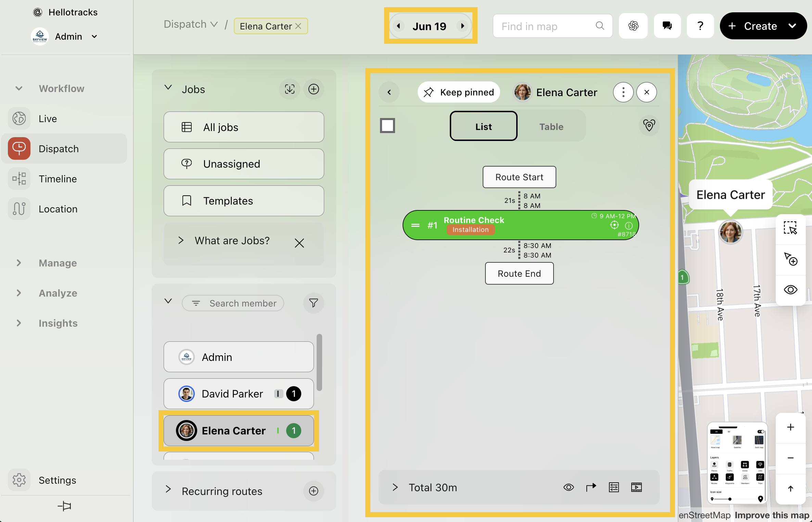The height and width of the screenshot is (522, 812).
Task: Open Templates
Action: 244,201
